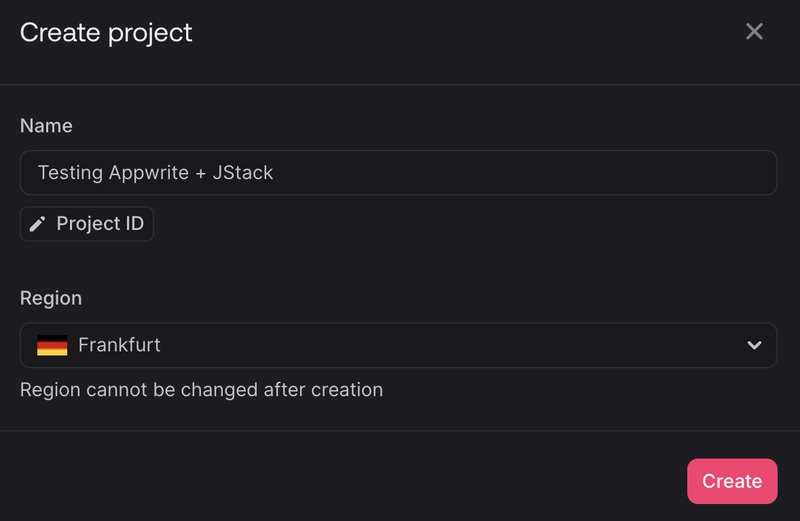Click the empty right side of Name field
This screenshot has width=800, height=521.
click(x=600, y=172)
